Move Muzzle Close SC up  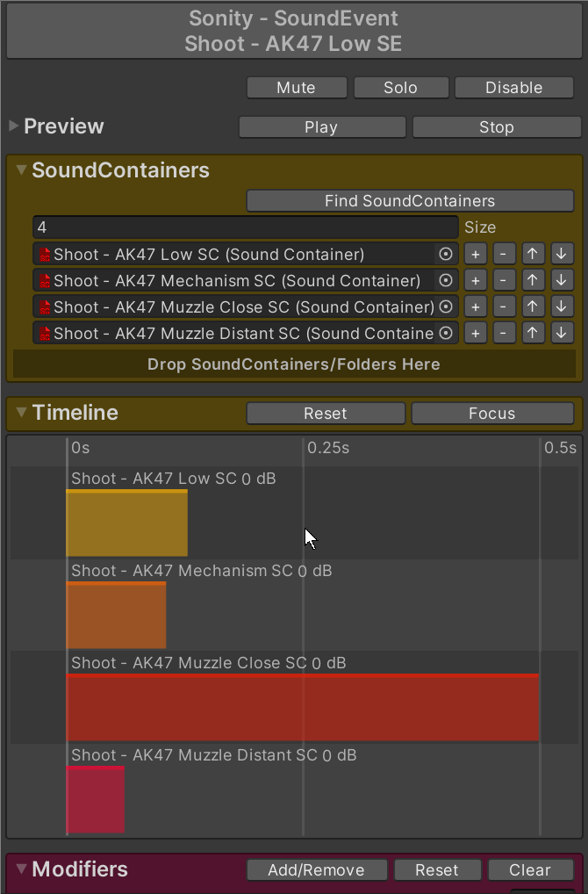(533, 306)
